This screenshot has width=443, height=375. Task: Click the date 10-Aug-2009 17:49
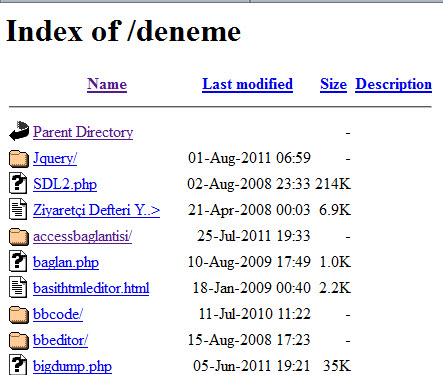[249, 262]
